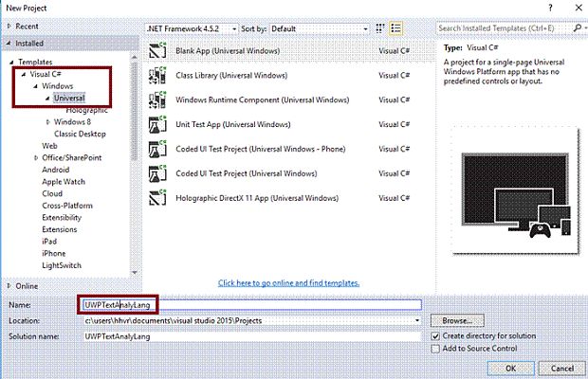Select Holographic DirectX 11 App row text
The height and width of the screenshot is (379, 588).
pos(257,198)
